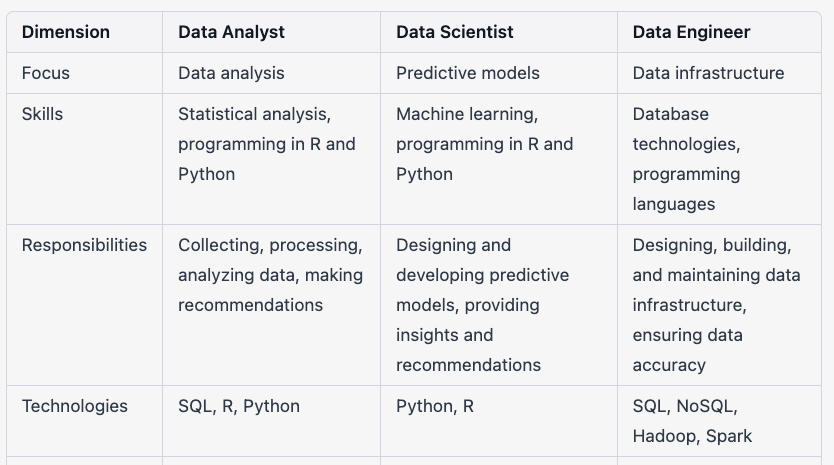
Task: Click the Skills row label
Action: (42, 114)
